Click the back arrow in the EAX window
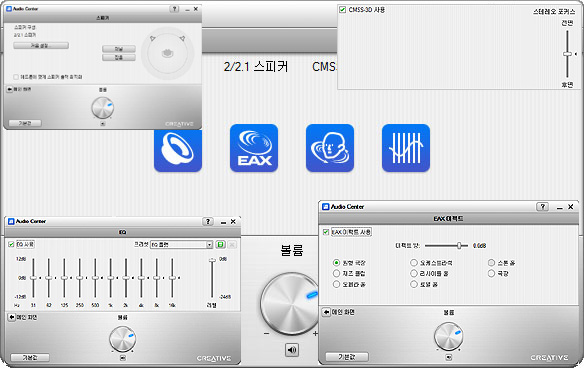584x368 pixels. [327, 312]
